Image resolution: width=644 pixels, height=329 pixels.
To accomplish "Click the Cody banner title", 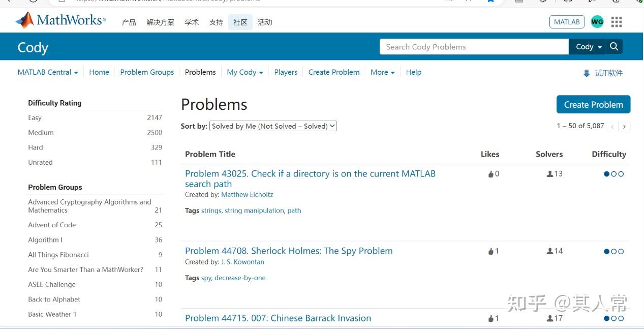I will click(x=33, y=47).
